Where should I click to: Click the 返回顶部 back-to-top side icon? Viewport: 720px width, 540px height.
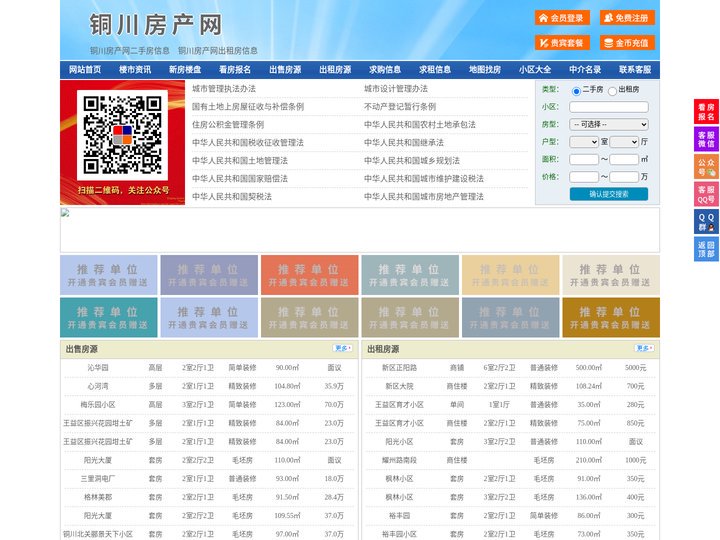[x=706, y=249]
